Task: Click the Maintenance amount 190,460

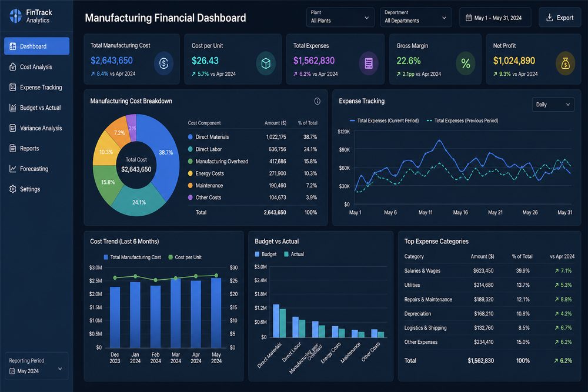Action: pos(277,186)
